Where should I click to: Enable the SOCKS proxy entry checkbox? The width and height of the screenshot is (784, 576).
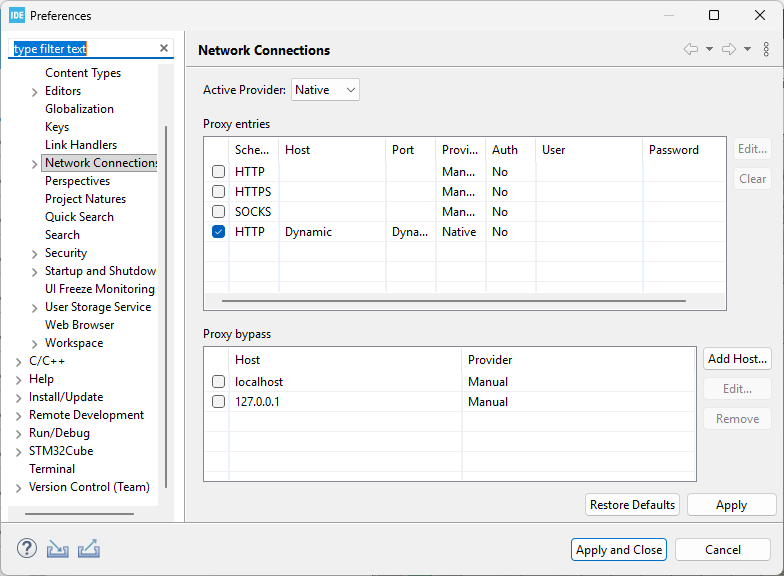tap(218, 212)
